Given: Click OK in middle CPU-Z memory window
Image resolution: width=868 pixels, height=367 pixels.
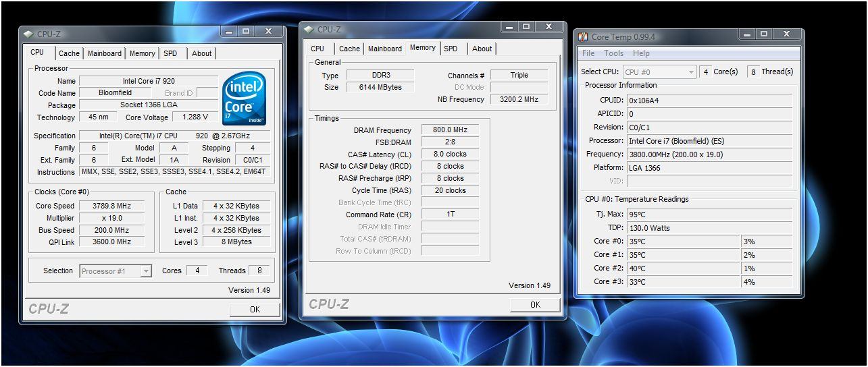Looking at the screenshot, I should 535,305.
